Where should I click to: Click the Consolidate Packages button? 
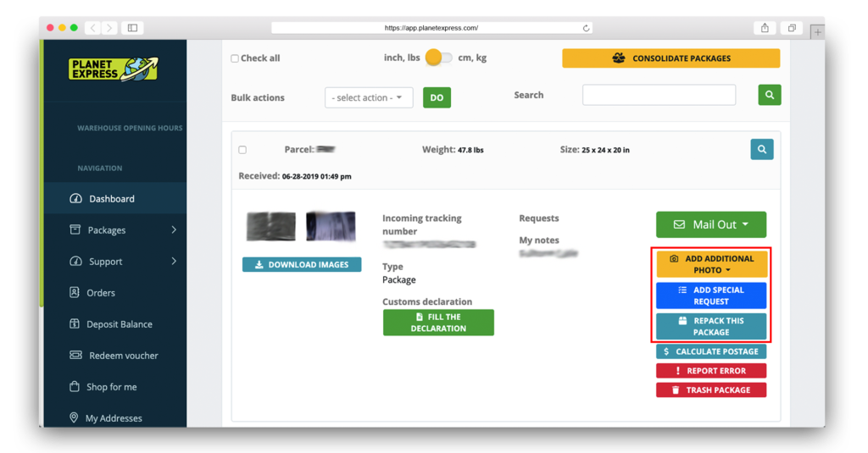tap(671, 58)
